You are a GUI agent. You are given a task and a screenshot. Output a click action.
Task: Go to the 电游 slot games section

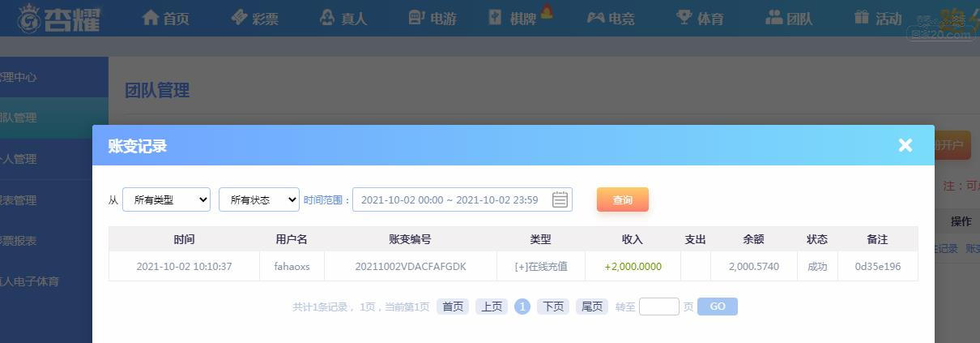point(432,18)
